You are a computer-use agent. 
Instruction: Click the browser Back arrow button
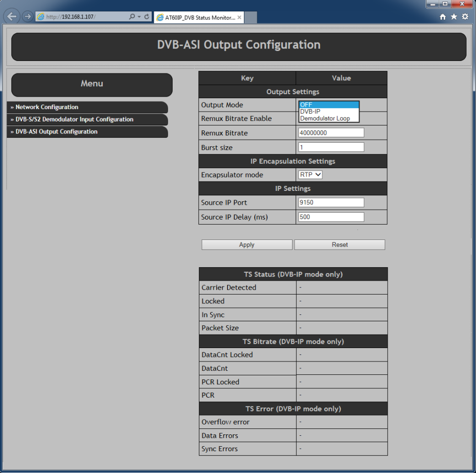12,16
